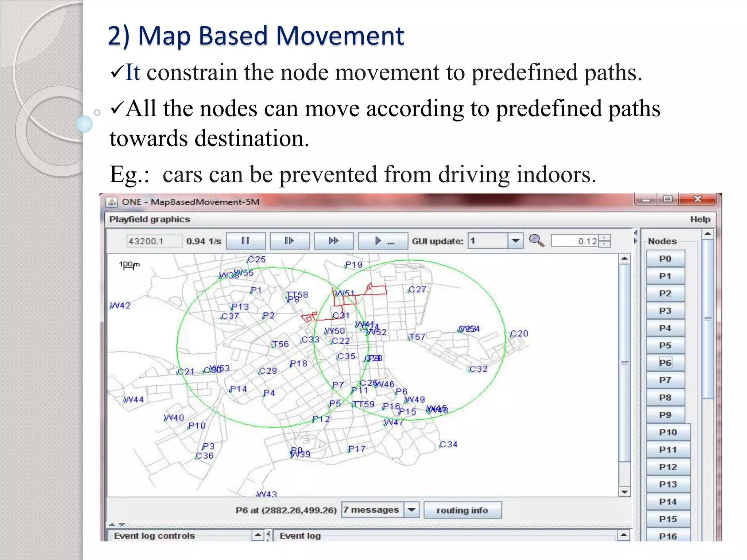Minimize the ONE simulator window

[x=646, y=199]
